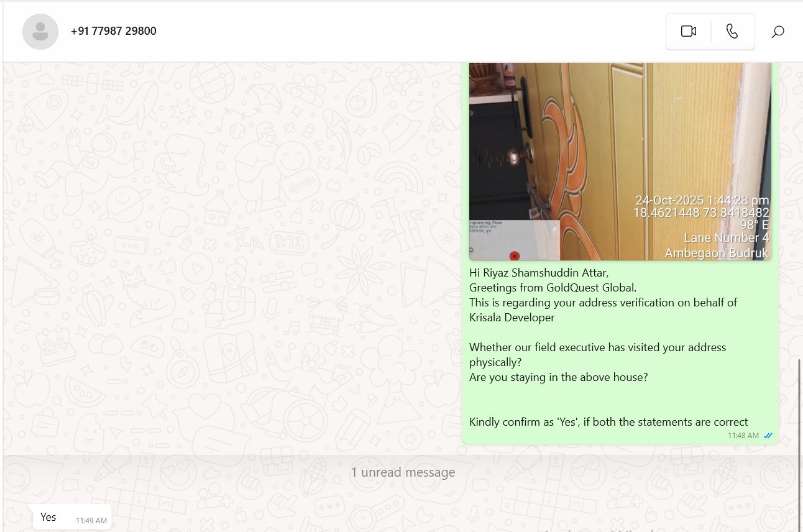
Task: Click the 'Ambegaon Budruk' location caption
Action: click(x=717, y=254)
